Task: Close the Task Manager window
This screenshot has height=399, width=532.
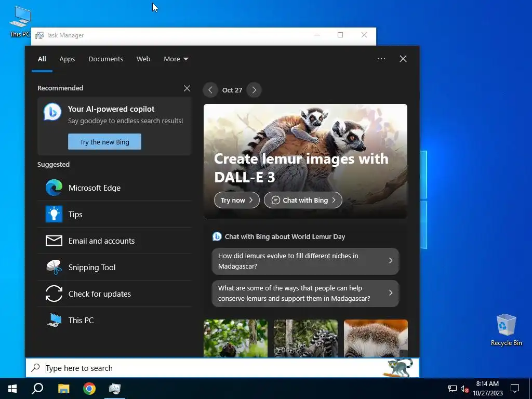Action: [x=364, y=35]
